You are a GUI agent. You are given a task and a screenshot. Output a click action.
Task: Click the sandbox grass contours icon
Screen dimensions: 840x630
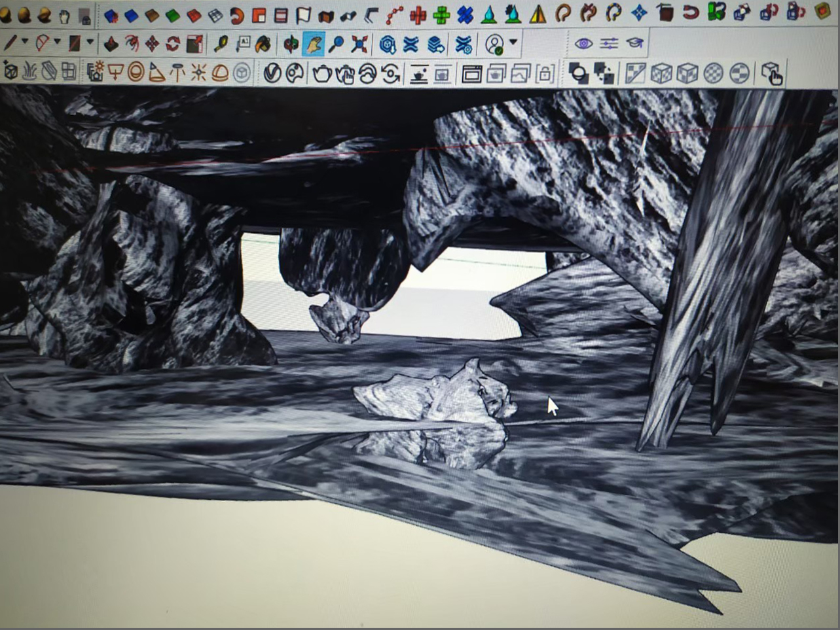coord(29,71)
